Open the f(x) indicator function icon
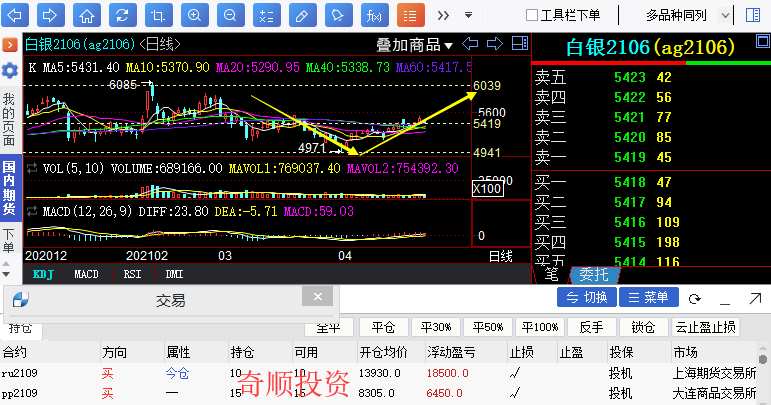Viewport: 771px width, 405px height. click(374, 15)
